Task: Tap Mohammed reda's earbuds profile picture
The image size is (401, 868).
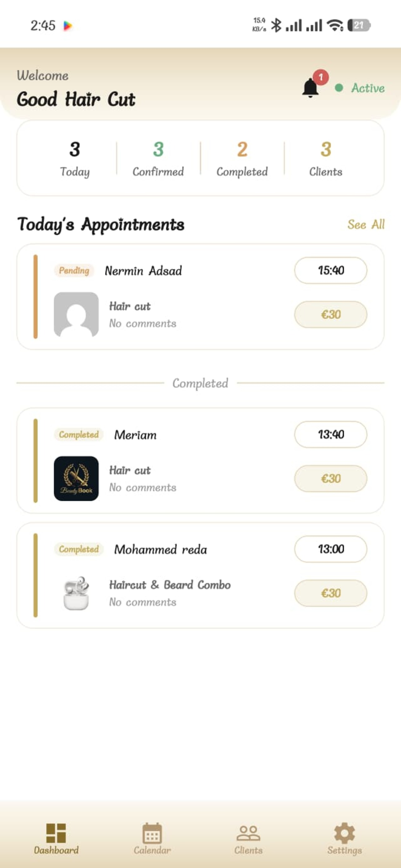Action: [x=76, y=593]
